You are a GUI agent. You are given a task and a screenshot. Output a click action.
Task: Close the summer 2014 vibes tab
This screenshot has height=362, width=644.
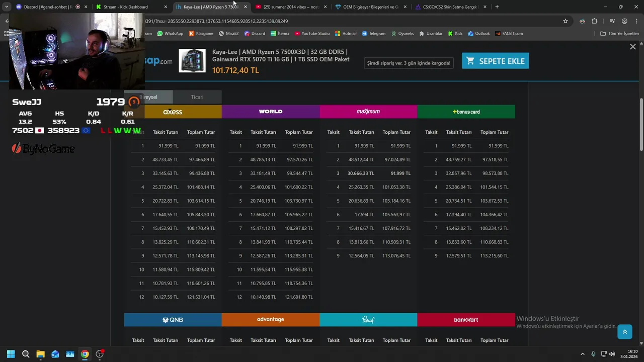tap(326, 7)
